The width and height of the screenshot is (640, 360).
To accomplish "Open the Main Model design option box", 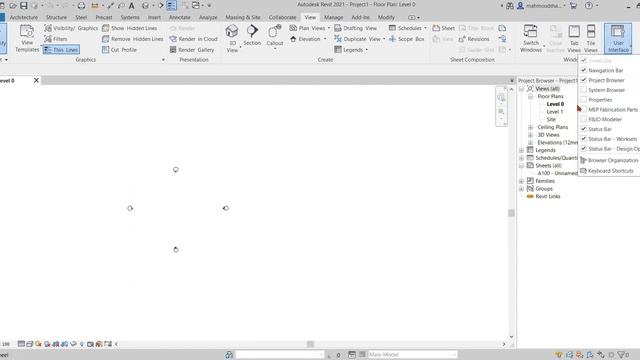I will click(412, 355).
